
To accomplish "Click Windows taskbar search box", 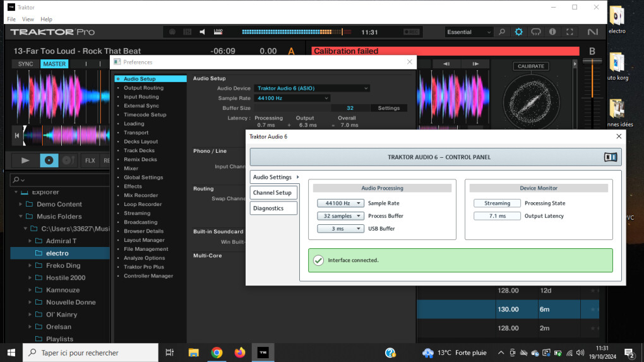I will (90, 353).
